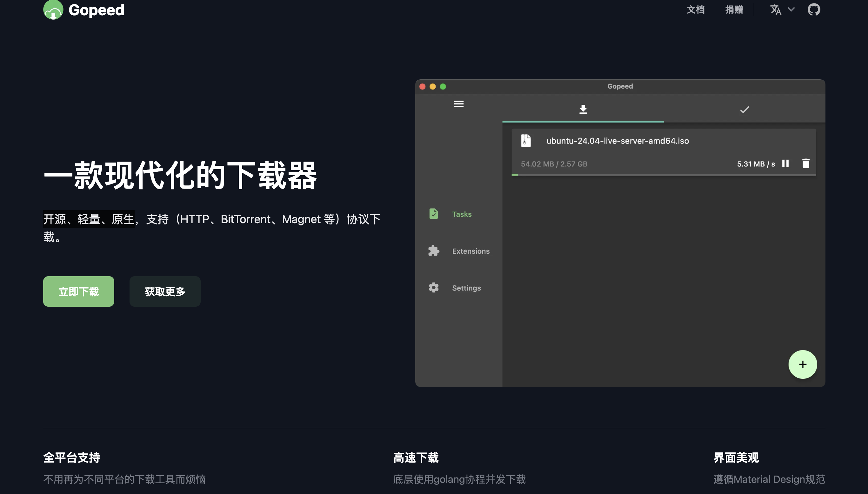This screenshot has height=494, width=868.
Task: Open Extensions in the sidebar
Action: pos(471,251)
